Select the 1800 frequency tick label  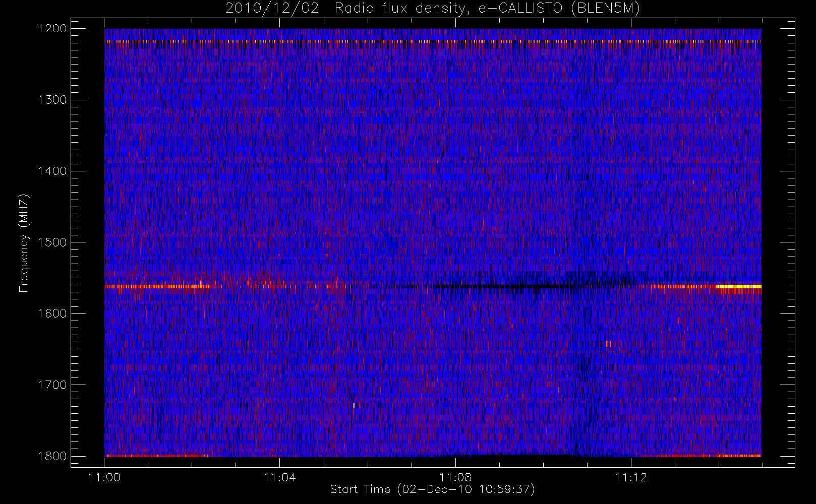[x=52, y=456]
